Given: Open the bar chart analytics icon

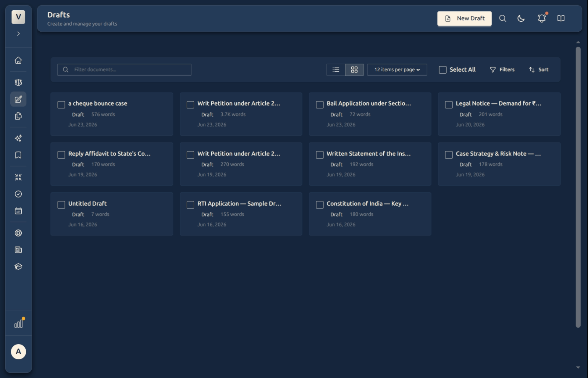Looking at the screenshot, I should click(18, 324).
